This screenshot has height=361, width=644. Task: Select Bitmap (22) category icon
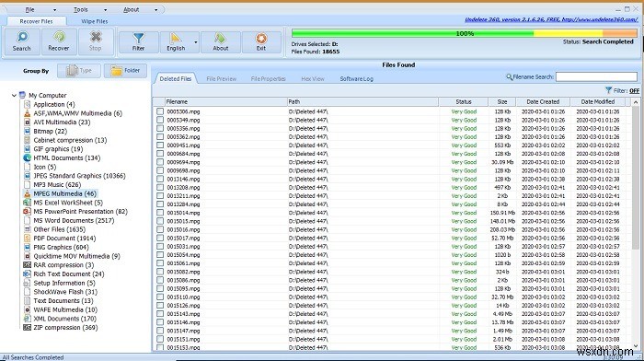pos(27,131)
